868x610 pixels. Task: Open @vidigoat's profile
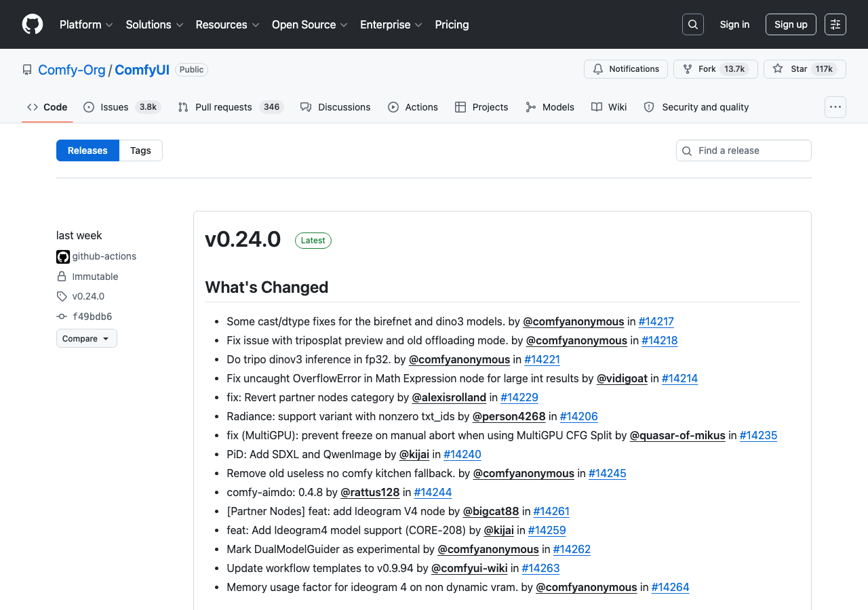point(622,378)
